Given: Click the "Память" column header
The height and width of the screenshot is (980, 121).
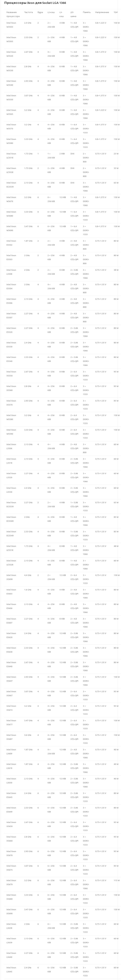Looking at the screenshot, I should pyautogui.click(x=86, y=12).
